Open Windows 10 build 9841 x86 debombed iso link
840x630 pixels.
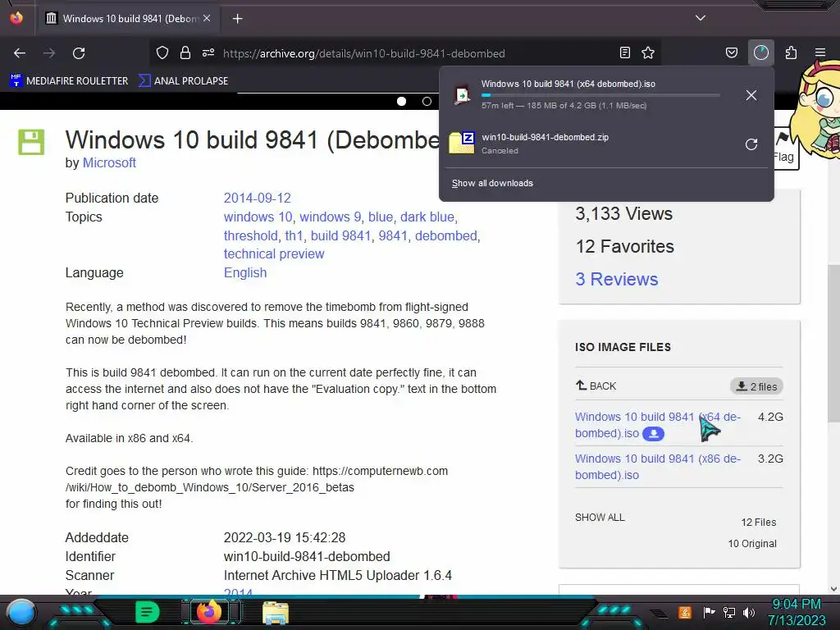(658, 467)
